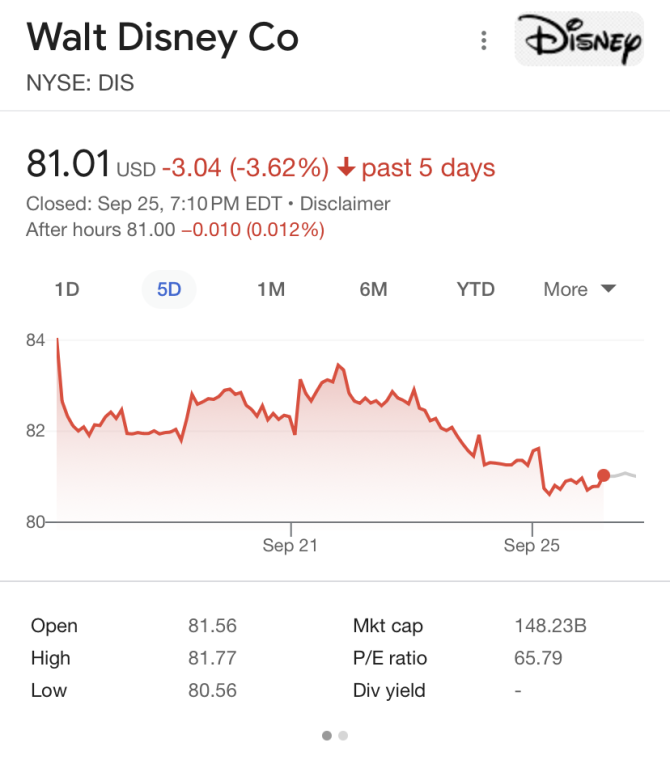Click the Walt Disney Co title
Image resolution: width=670 pixels, height=768 pixels.
pos(162,38)
